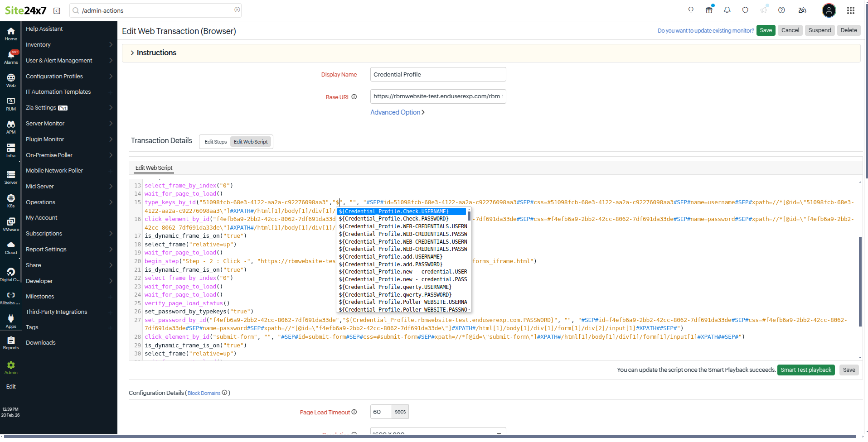Expand the Server Monitor sidebar menu
Viewport: 868px width, 442px height.
click(x=45, y=123)
